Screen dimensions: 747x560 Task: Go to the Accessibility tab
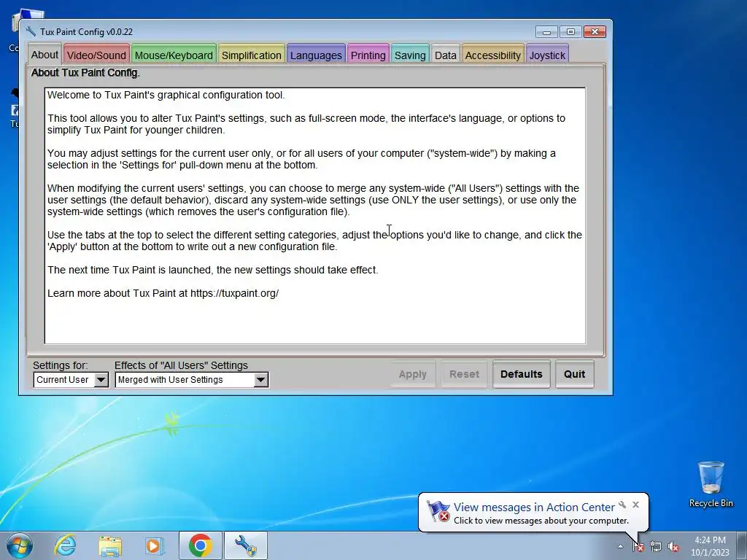click(492, 55)
